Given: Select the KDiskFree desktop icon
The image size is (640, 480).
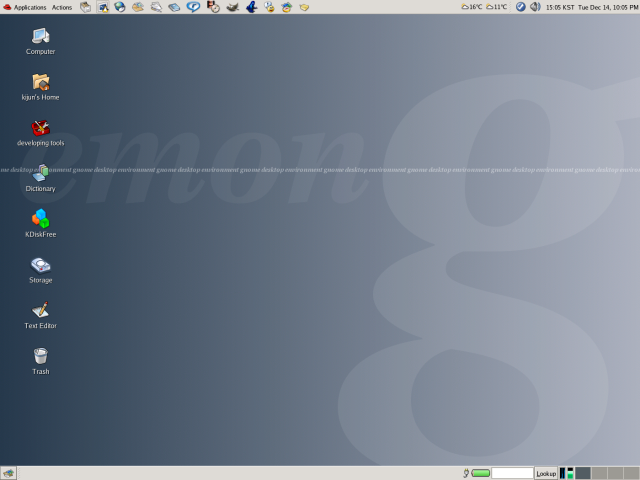Looking at the screenshot, I should coord(40,224).
